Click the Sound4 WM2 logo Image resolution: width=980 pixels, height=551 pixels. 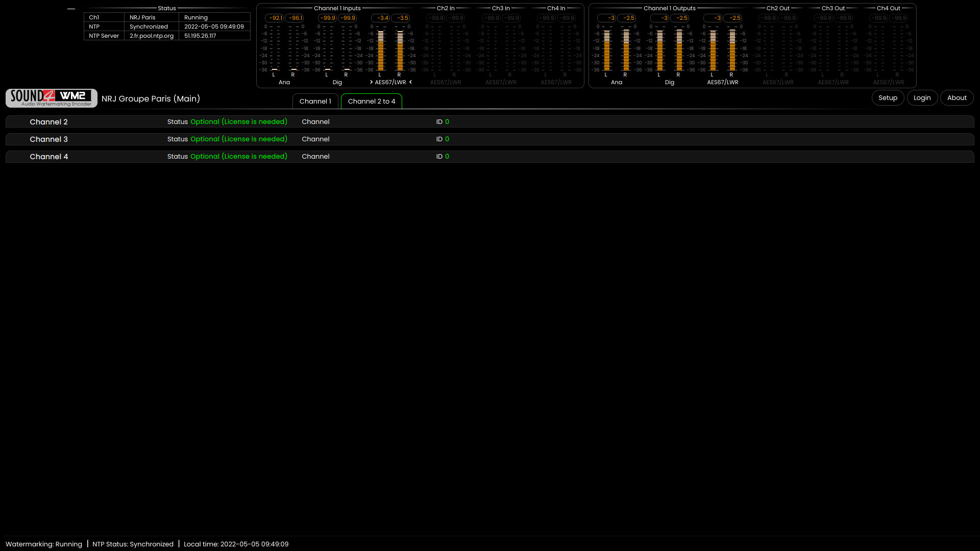[x=51, y=98]
